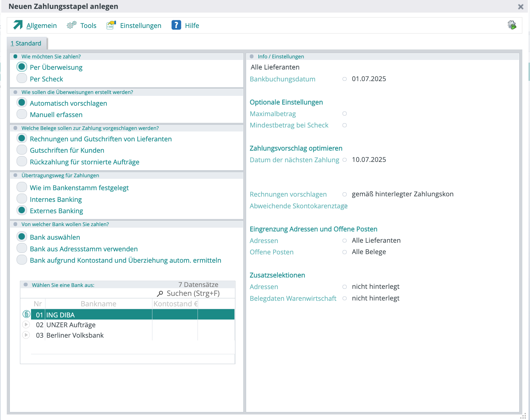The height and width of the screenshot is (420, 530).
Task: Choose Manuell erfassen
Action: [22, 114]
